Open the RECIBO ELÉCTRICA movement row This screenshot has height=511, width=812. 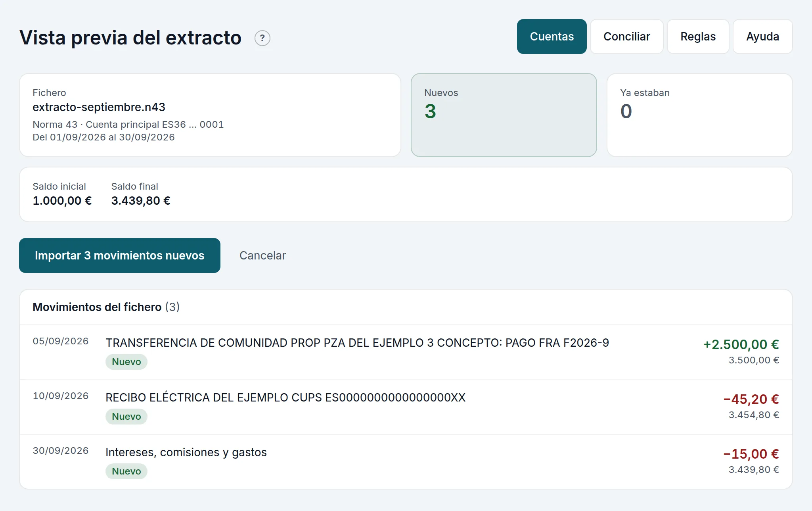(406, 407)
